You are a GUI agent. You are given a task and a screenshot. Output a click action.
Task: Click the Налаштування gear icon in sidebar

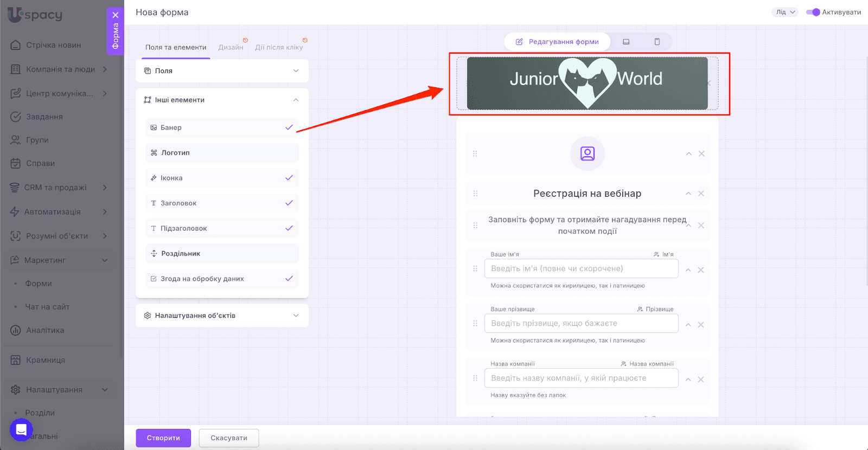click(x=16, y=390)
